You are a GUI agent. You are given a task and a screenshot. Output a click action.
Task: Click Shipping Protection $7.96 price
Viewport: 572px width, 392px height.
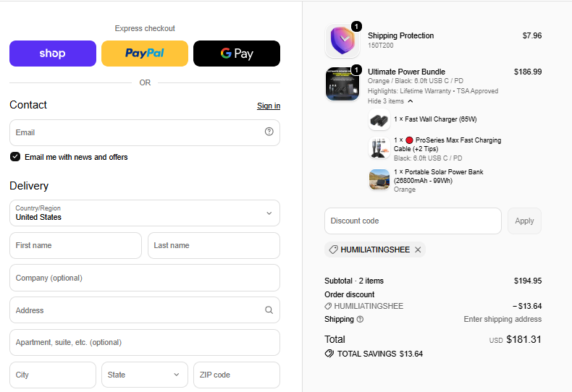tap(532, 35)
